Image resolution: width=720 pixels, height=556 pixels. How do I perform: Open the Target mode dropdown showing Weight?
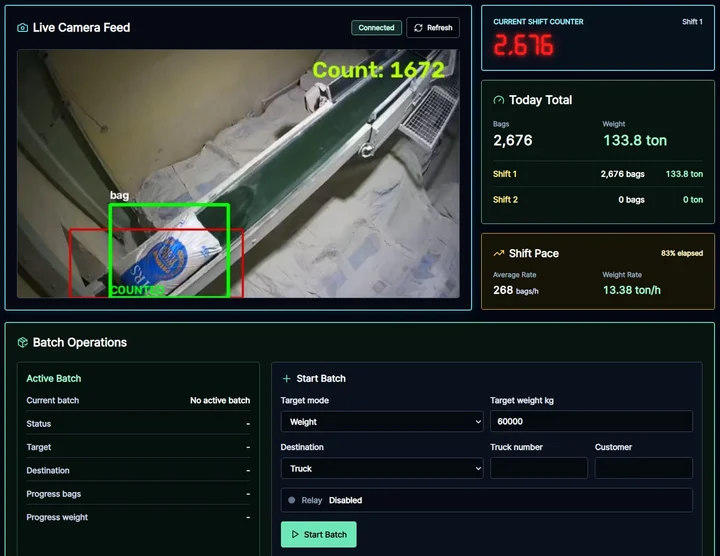point(382,421)
